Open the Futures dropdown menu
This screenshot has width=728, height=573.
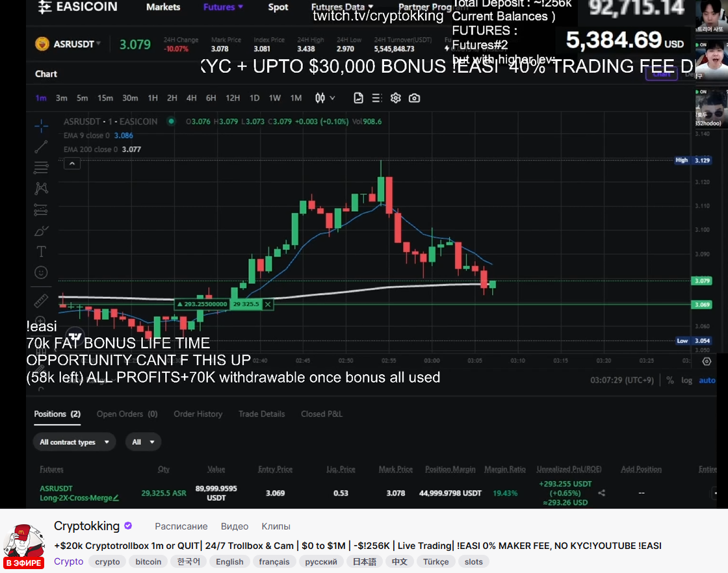(223, 7)
